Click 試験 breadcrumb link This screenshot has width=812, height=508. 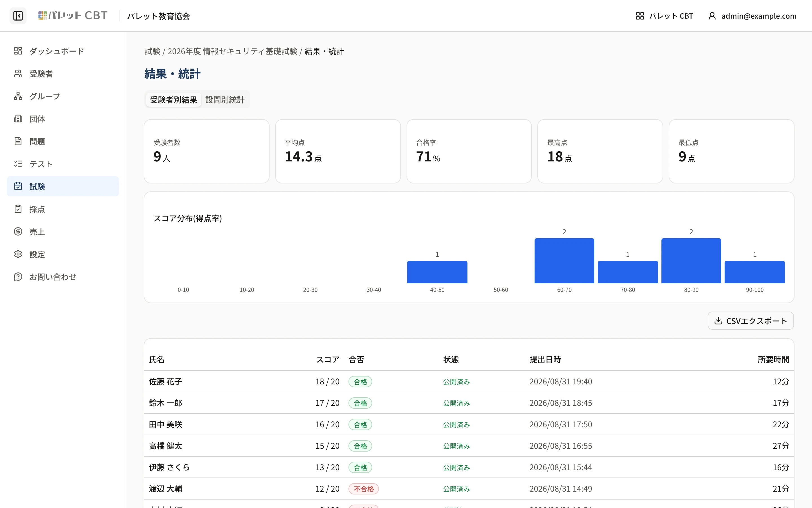(152, 51)
